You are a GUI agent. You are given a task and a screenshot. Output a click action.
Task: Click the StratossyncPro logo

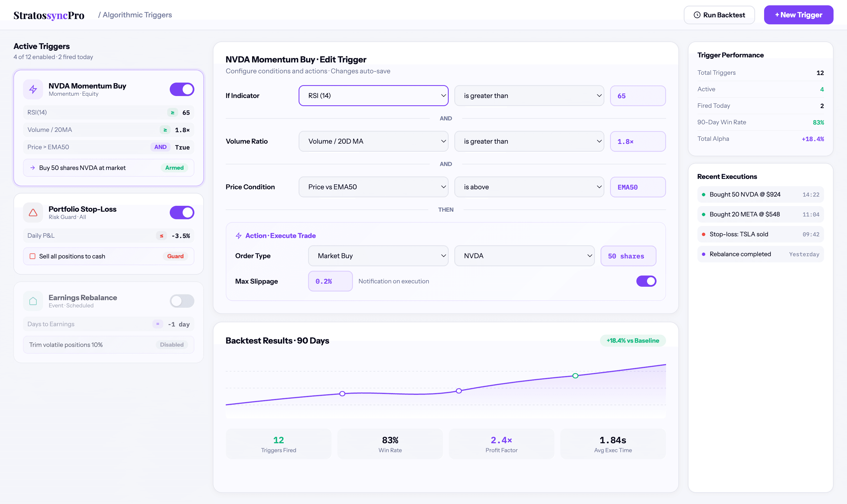(x=49, y=15)
